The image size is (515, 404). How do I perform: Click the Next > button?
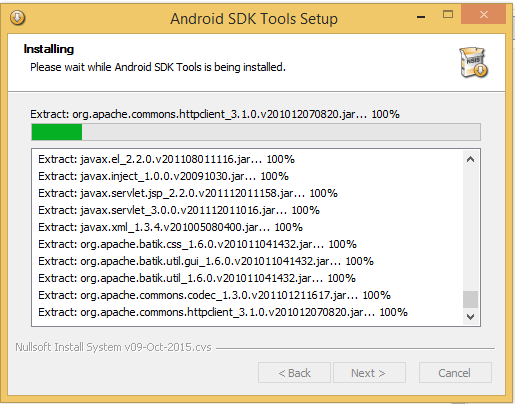(369, 373)
